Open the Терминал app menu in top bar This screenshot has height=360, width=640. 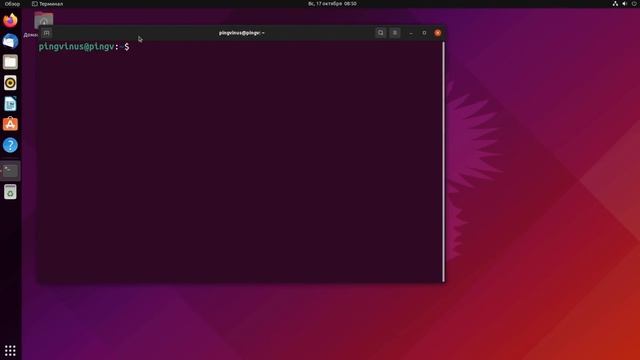tap(47, 4)
